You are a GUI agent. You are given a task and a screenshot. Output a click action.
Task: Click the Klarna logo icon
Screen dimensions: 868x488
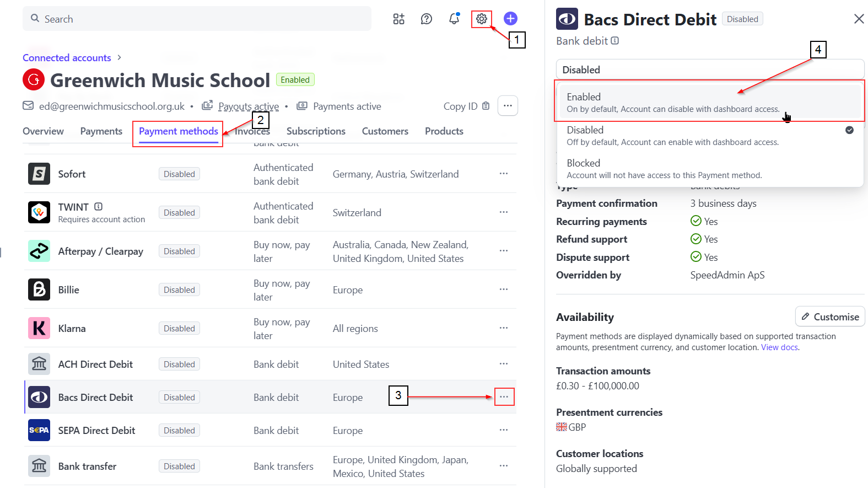click(39, 328)
